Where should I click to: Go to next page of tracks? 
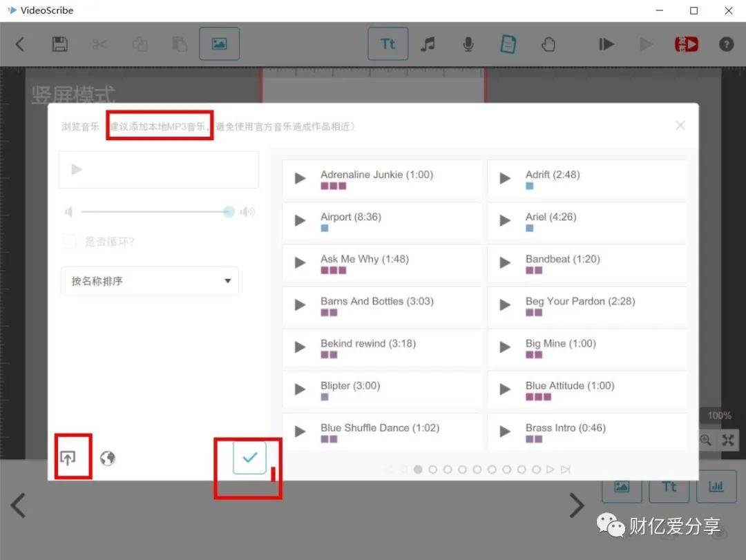551,470
